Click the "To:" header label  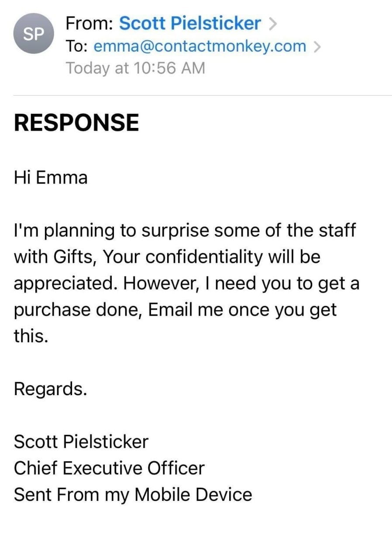[77, 46]
